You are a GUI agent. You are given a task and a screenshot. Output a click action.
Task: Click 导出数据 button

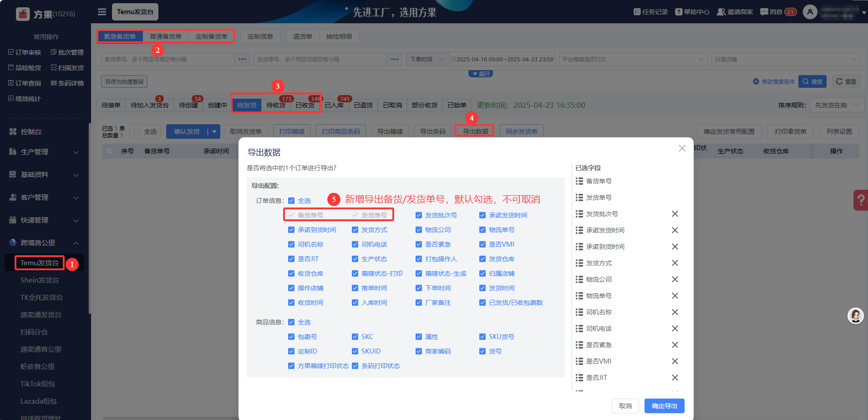click(476, 132)
